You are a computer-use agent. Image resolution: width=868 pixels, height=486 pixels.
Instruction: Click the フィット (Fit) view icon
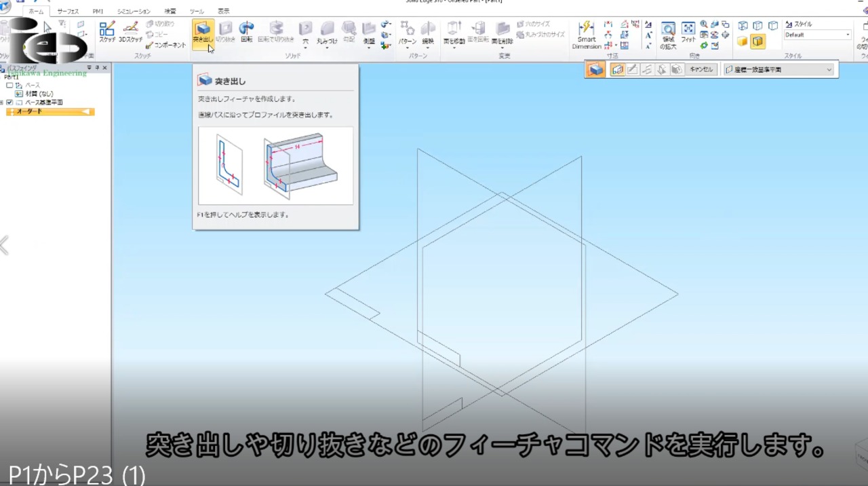click(x=688, y=33)
